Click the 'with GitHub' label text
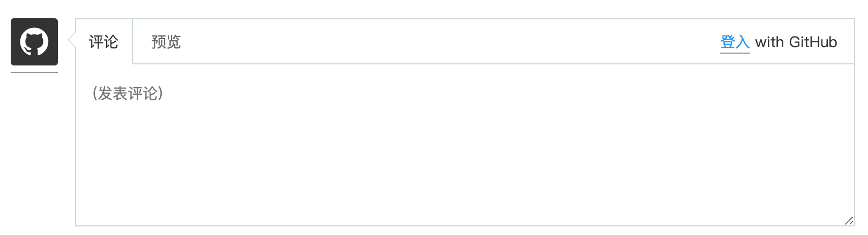868x235 pixels. click(796, 42)
